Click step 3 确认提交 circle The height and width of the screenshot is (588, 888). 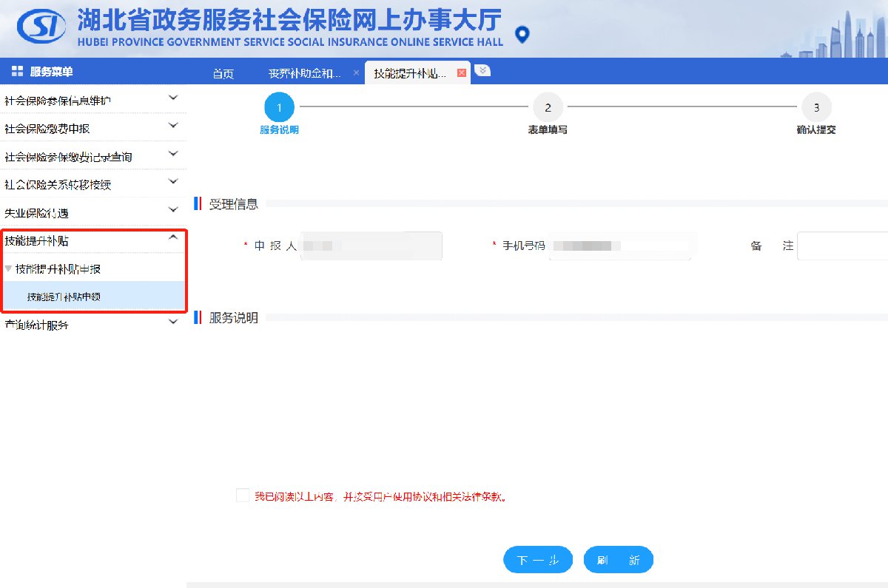(816, 107)
